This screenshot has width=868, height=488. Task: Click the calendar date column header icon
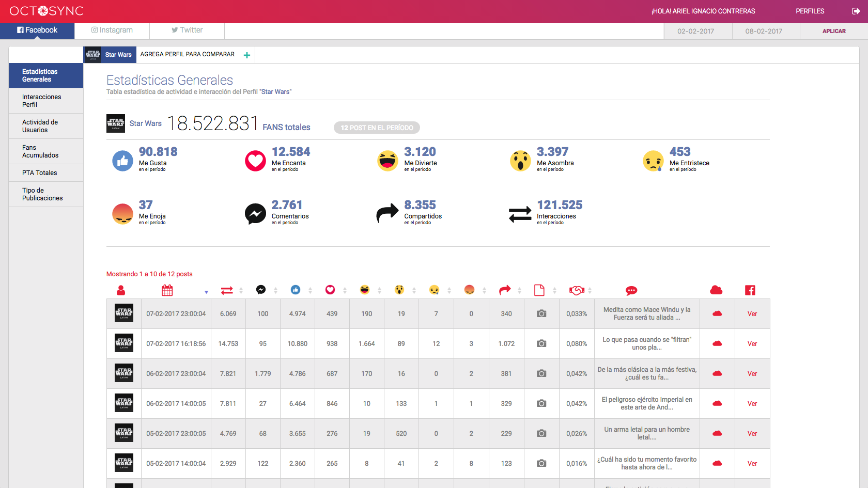[x=167, y=290]
